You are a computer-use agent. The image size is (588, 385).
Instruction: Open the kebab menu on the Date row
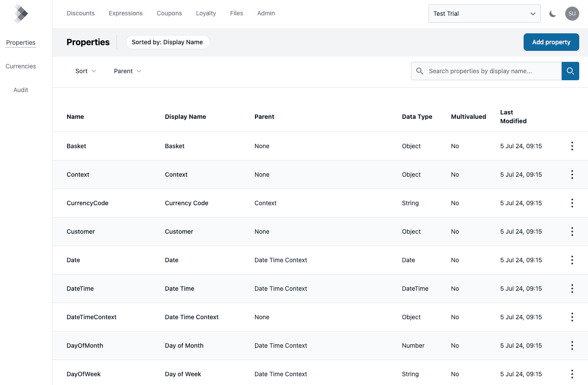pos(572,260)
